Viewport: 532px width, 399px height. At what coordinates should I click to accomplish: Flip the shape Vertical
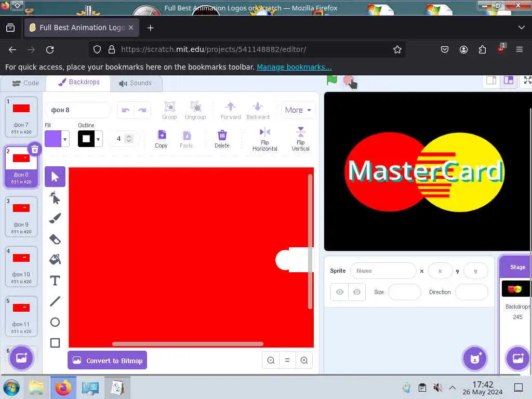click(x=301, y=139)
